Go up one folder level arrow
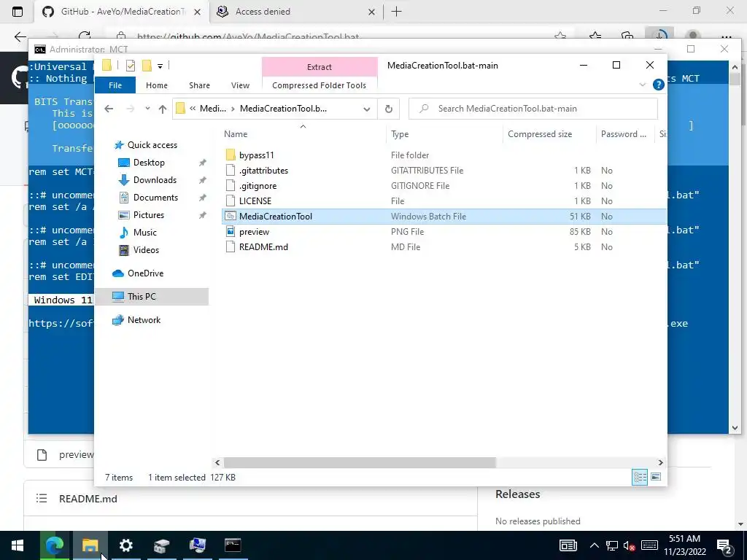 click(163, 109)
